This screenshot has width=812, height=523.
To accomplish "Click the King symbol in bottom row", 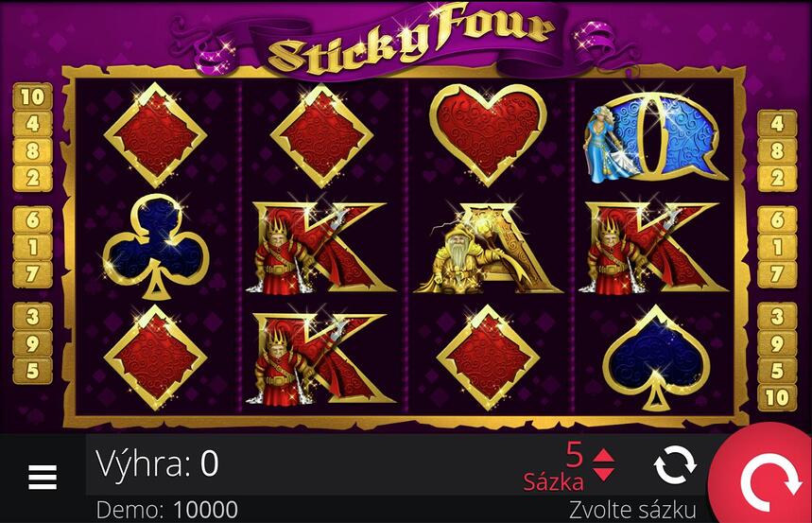I will [320, 359].
